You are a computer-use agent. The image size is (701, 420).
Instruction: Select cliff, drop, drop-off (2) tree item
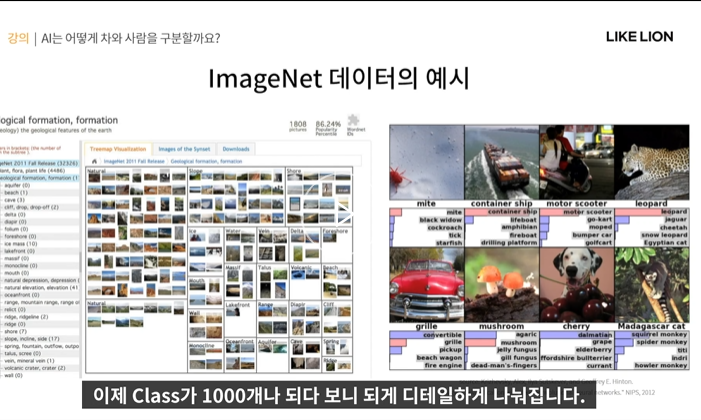click(x=31, y=207)
